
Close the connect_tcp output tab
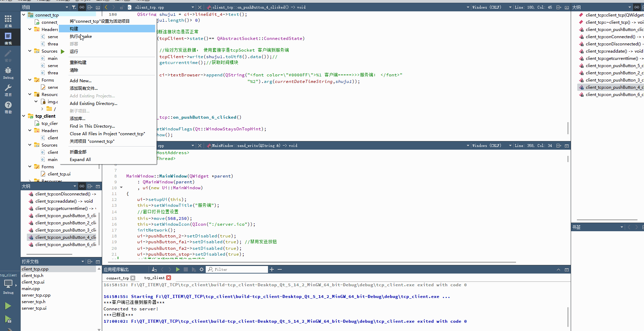click(133, 278)
